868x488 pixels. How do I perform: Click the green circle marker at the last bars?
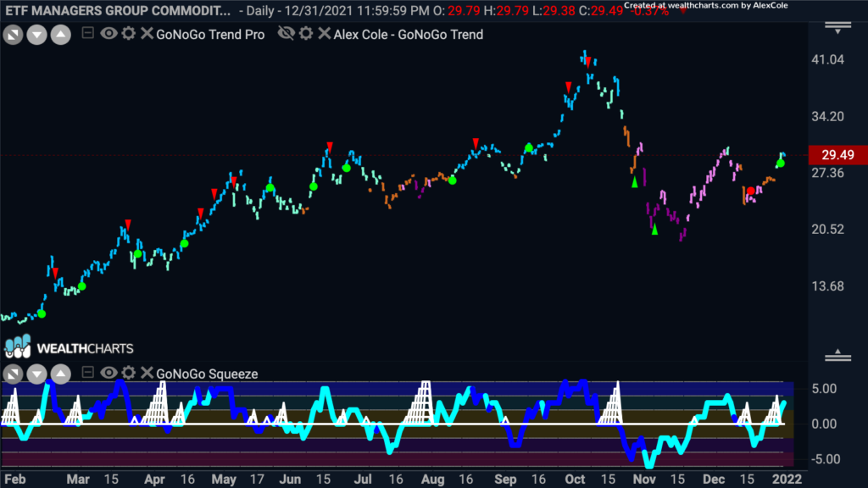[781, 164]
